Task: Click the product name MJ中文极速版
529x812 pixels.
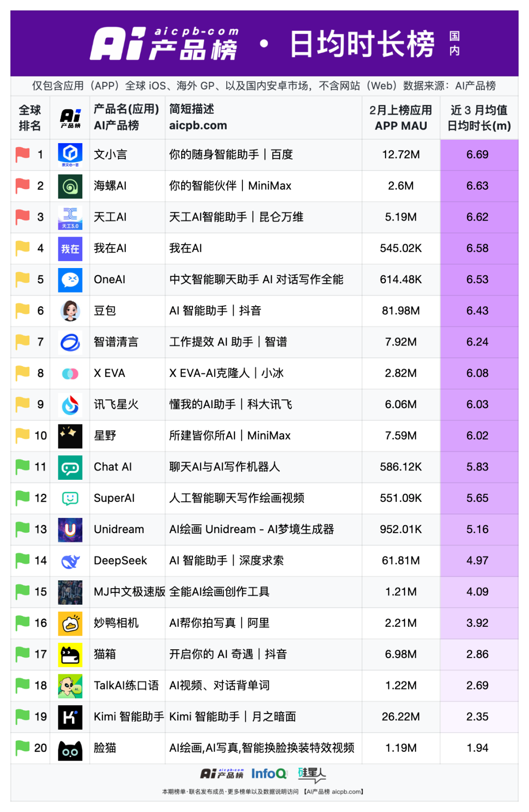Action: pyautogui.click(x=129, y=592)
